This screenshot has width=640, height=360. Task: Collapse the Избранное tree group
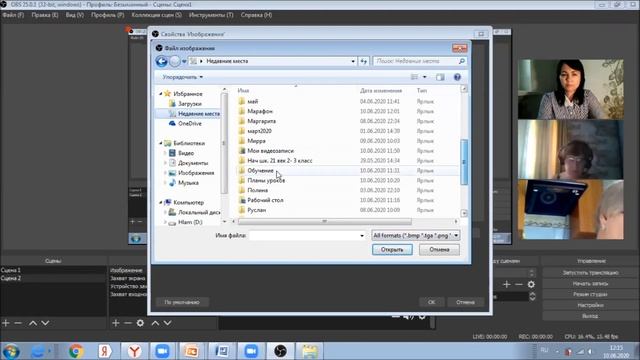[161, 94]
